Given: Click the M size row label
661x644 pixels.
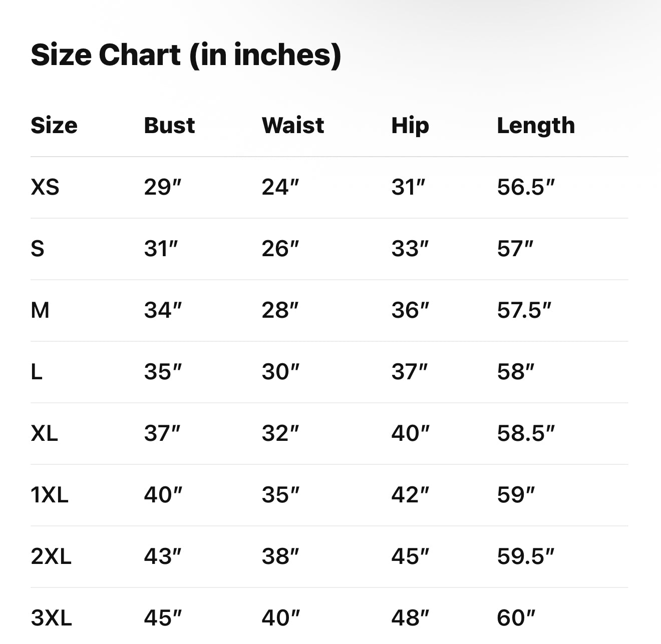Looking at the screenshot, I should pos(40,310).
